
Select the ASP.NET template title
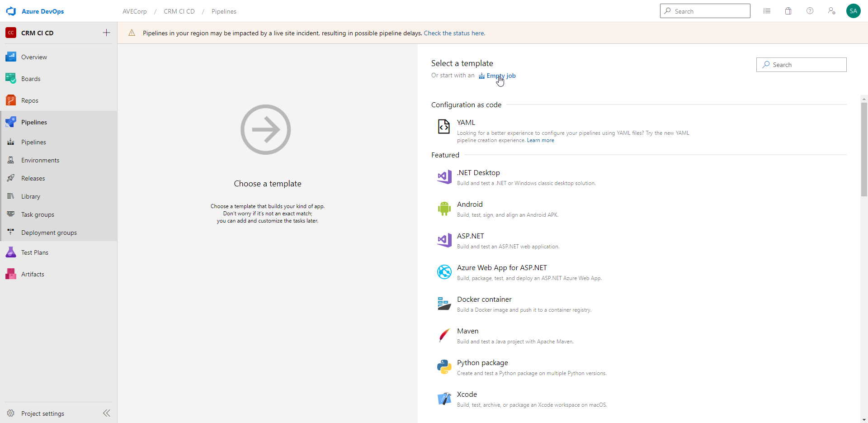471,236
